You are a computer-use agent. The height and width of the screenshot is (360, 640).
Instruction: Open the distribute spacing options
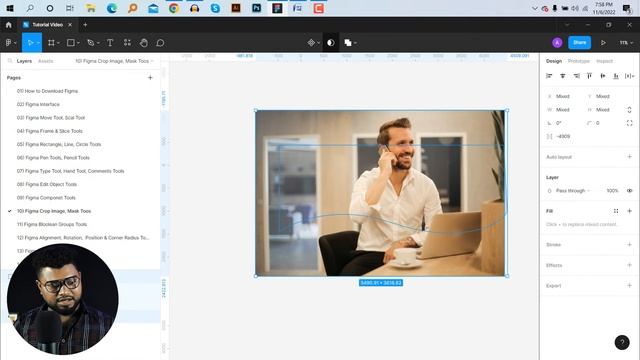click(x=629, y=76)
